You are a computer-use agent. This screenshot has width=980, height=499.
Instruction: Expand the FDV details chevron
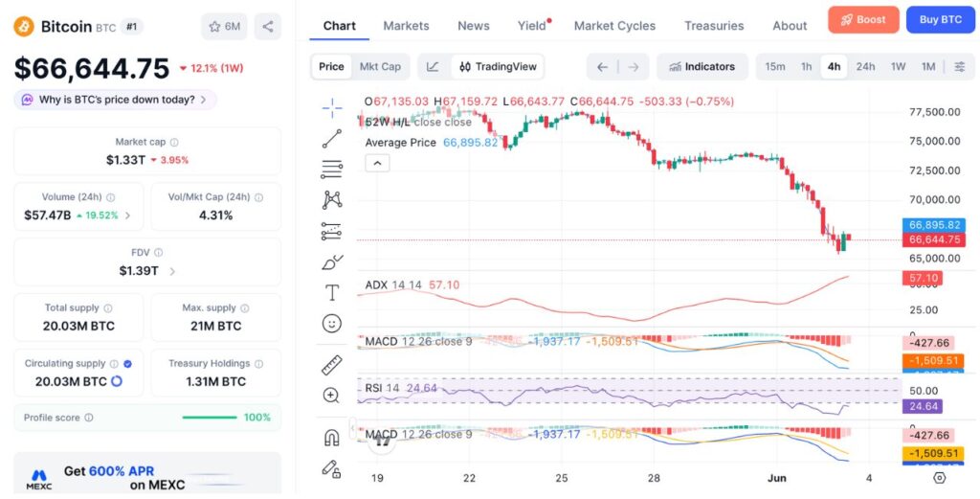coord(172,271)
